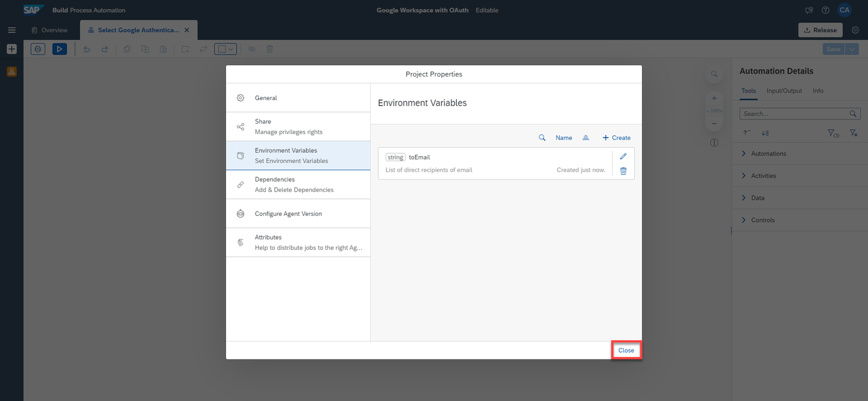Viewport: 868px width, 401px height.
Task: Toggle the hidden-eye visibility icon
Action: pyautogui.click(x=251, y=49)
